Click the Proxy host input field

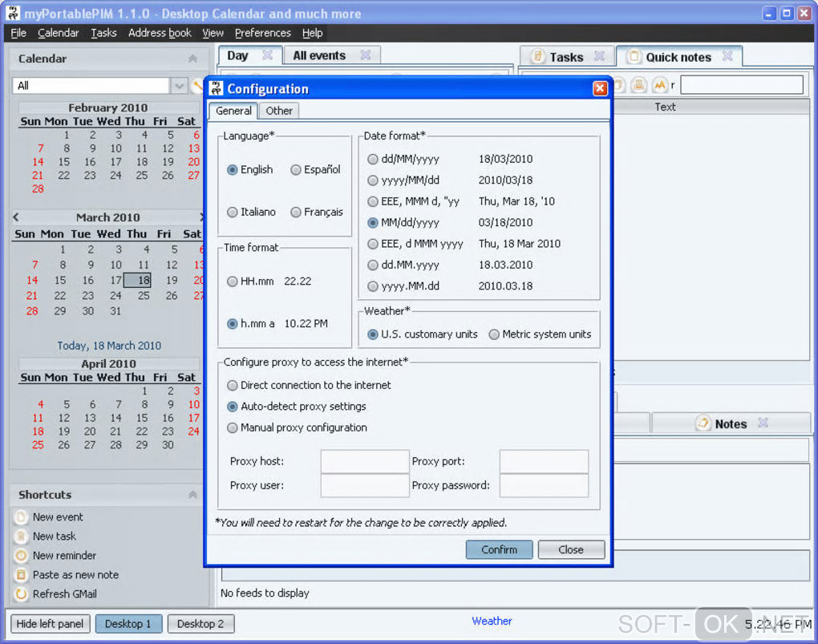(365, 461)
